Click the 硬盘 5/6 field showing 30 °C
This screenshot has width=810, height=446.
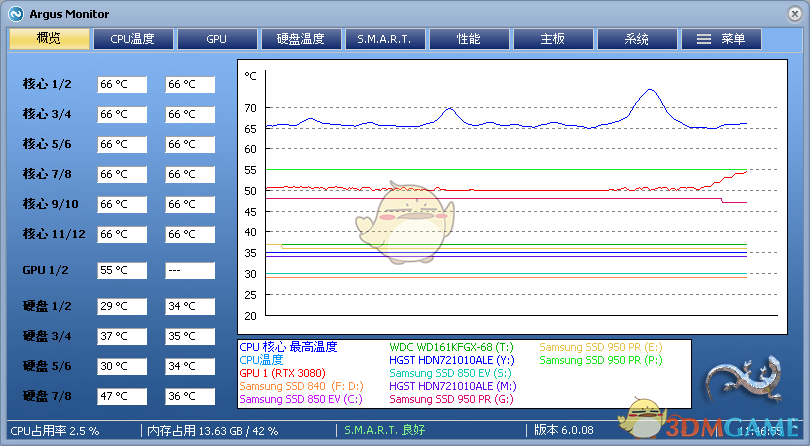[122, 366]
